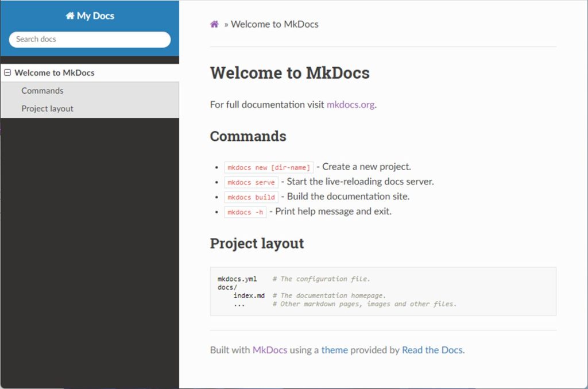The height and width of the screenshot is (389, 588).
Task: Follow the MkDocs link in the footer
Action: tap(269, 350)
